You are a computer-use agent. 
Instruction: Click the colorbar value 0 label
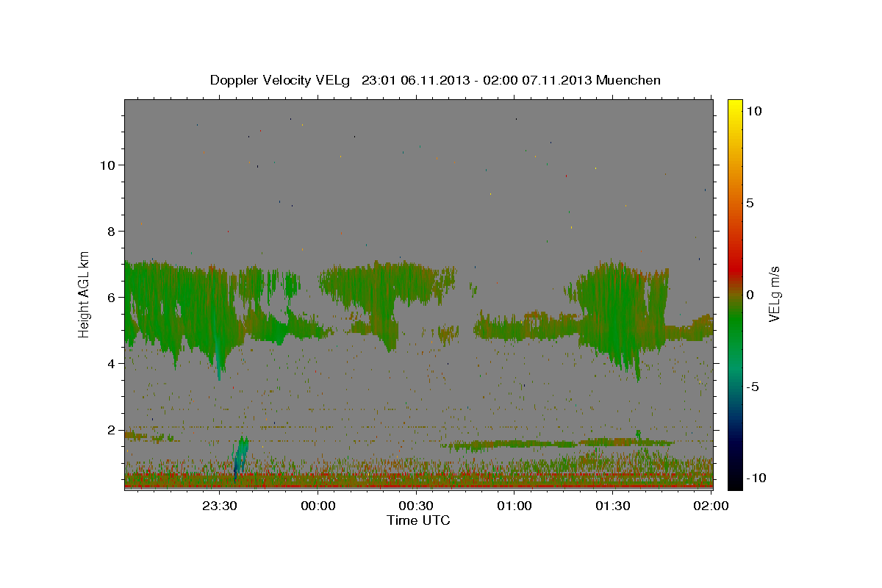coord(750,295)
